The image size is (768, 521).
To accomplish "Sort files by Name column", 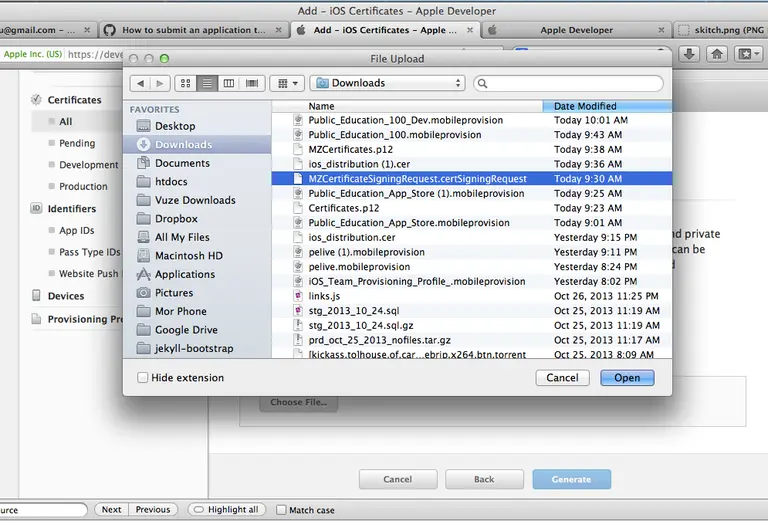I will click(x=407, y=106).
